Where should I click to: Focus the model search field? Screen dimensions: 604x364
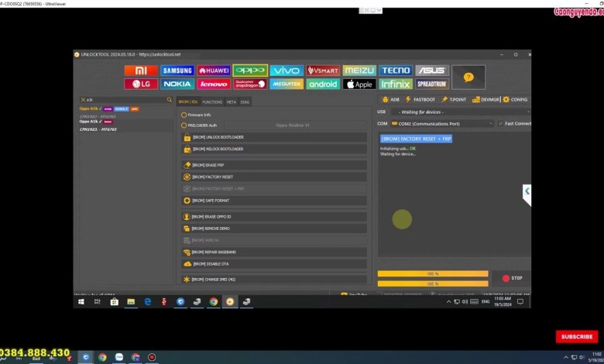click(126, 100)
